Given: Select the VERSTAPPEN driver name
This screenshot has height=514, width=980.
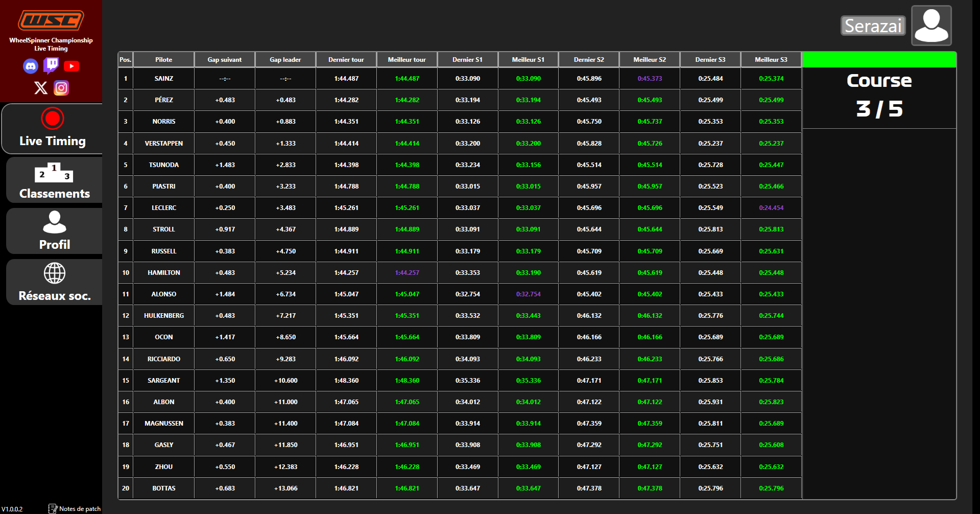Looking at the screenshot, I should 163,144.
